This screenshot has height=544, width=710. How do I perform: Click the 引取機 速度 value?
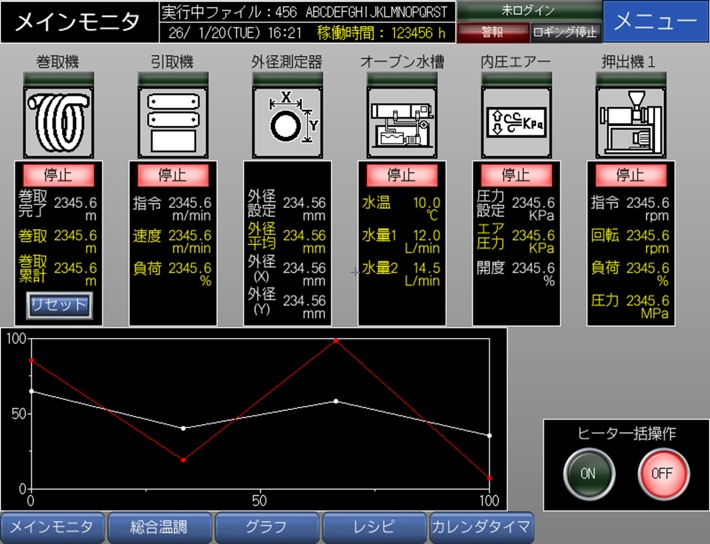click(x=190, y=241)
